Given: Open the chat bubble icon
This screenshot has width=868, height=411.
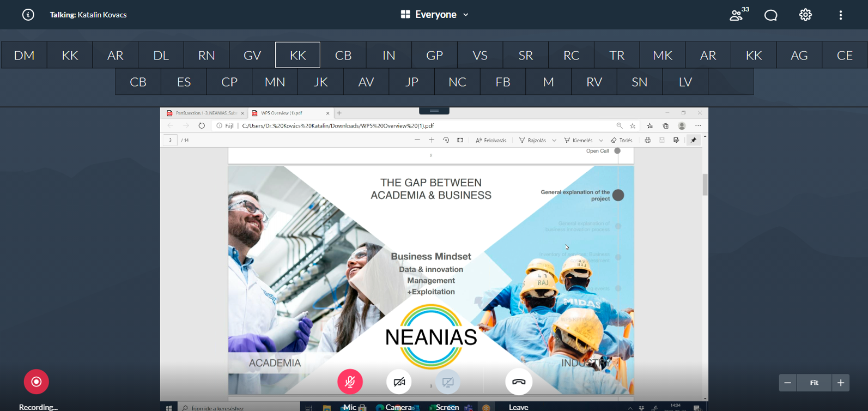Looking at the screenshot, I should (770, 15).
